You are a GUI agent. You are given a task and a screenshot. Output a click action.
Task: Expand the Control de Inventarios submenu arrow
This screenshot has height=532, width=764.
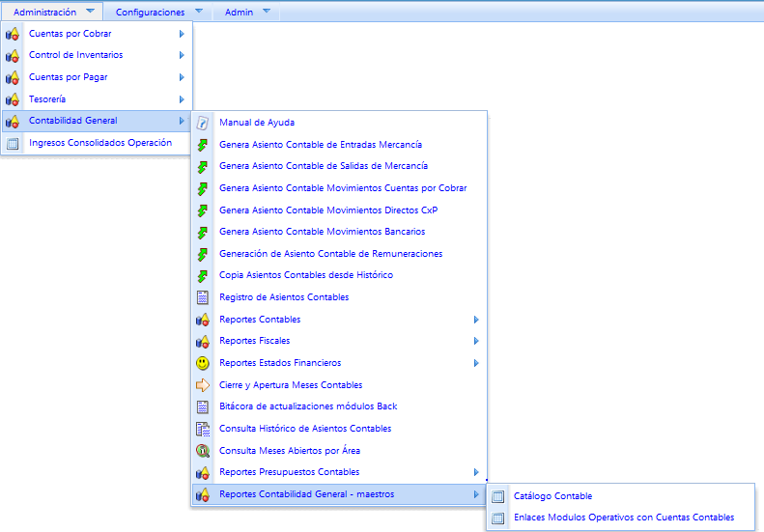[182, 55]
